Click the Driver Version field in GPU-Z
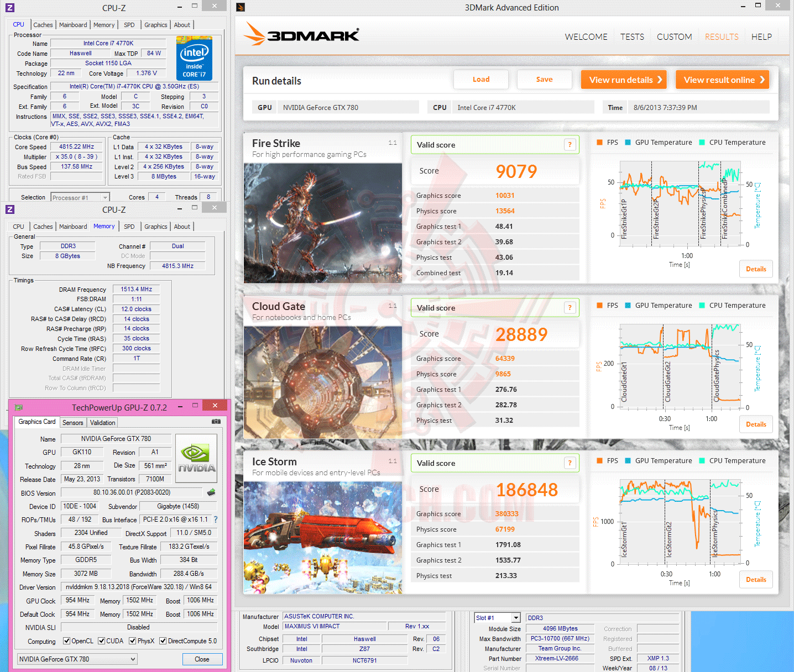This screenshot has width=794, height=672. [x=139, y=587]
